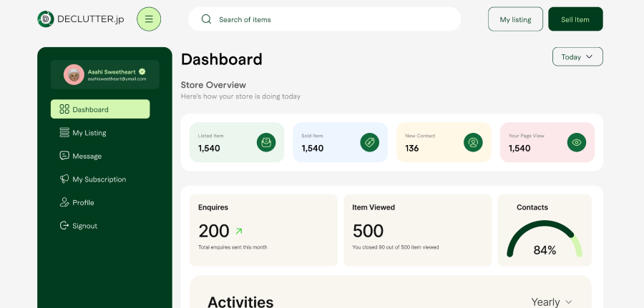Click Asahi Sweetheart's avatar picture
The image size is (644, 308).
(74, 74)
